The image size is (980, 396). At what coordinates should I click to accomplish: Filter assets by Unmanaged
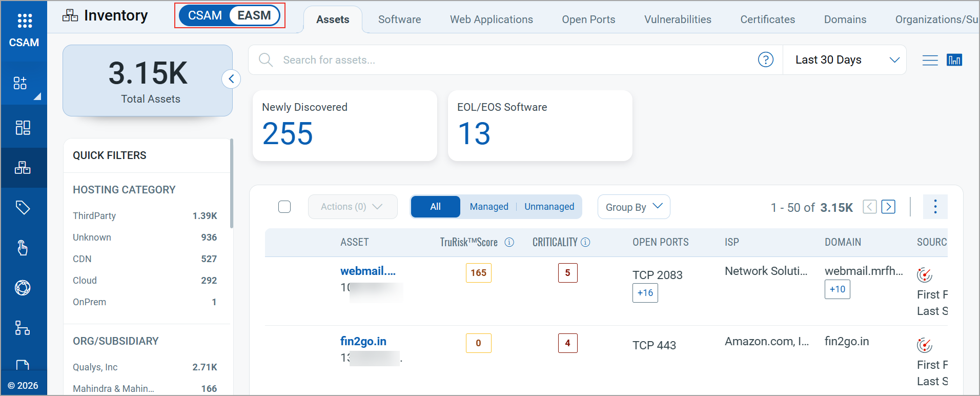click(549, 207)
